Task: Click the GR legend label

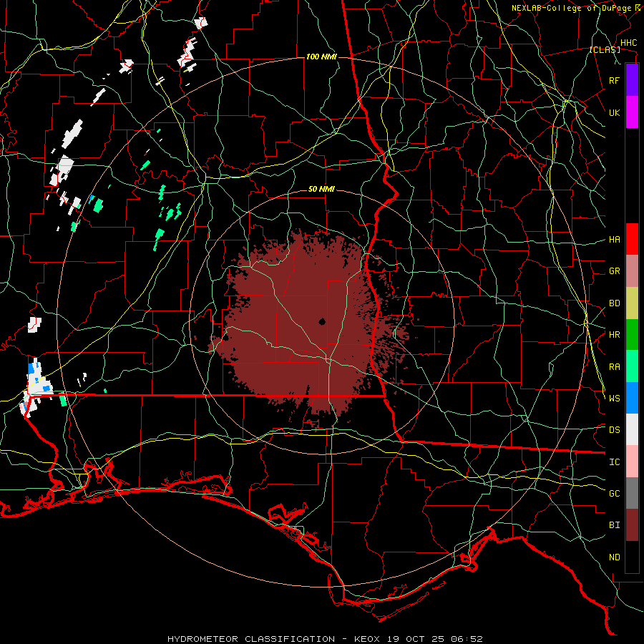Action: tap(614, 271)
